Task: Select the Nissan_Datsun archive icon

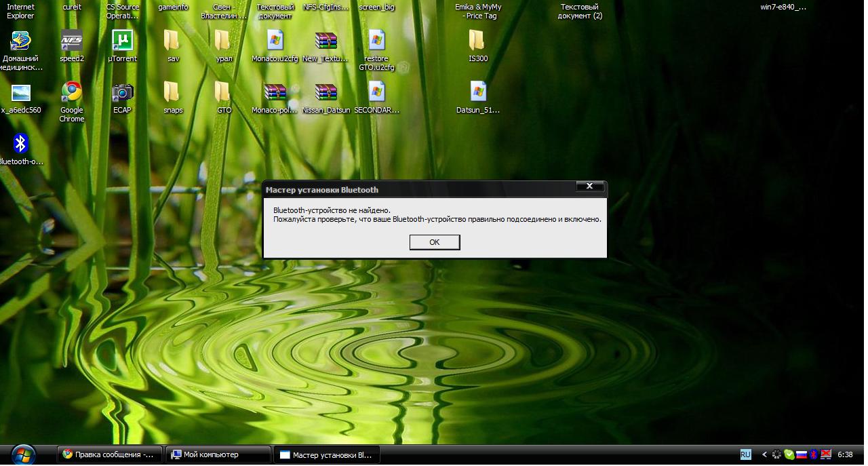Action: 326,92
